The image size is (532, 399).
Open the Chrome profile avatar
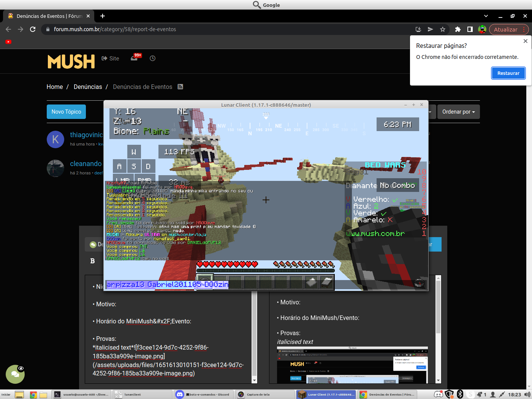tap(482, 29)
